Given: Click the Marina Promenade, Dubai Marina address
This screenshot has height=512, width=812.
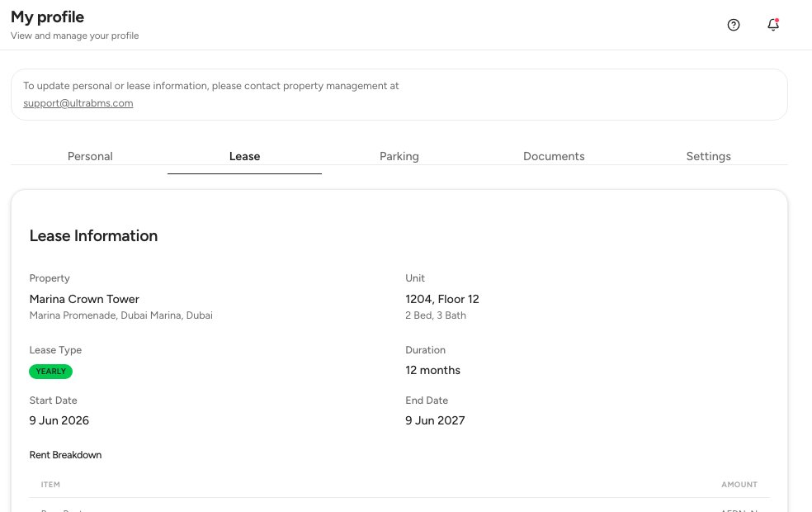Looking at the screenshot, I should tap(121, 315).
